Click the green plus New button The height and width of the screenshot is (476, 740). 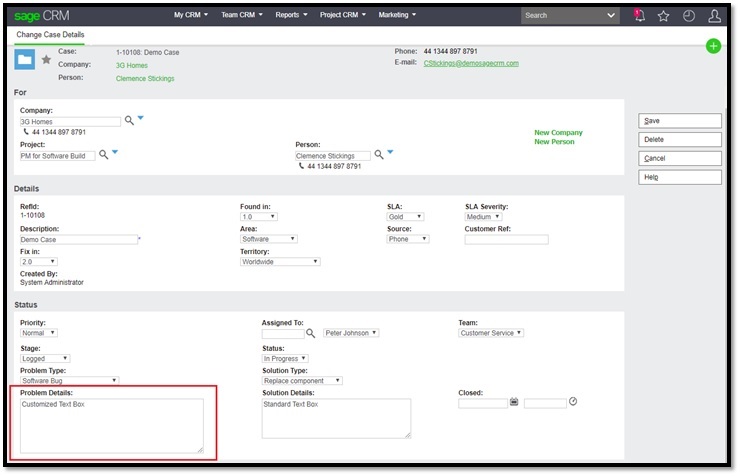pos(713,46)
